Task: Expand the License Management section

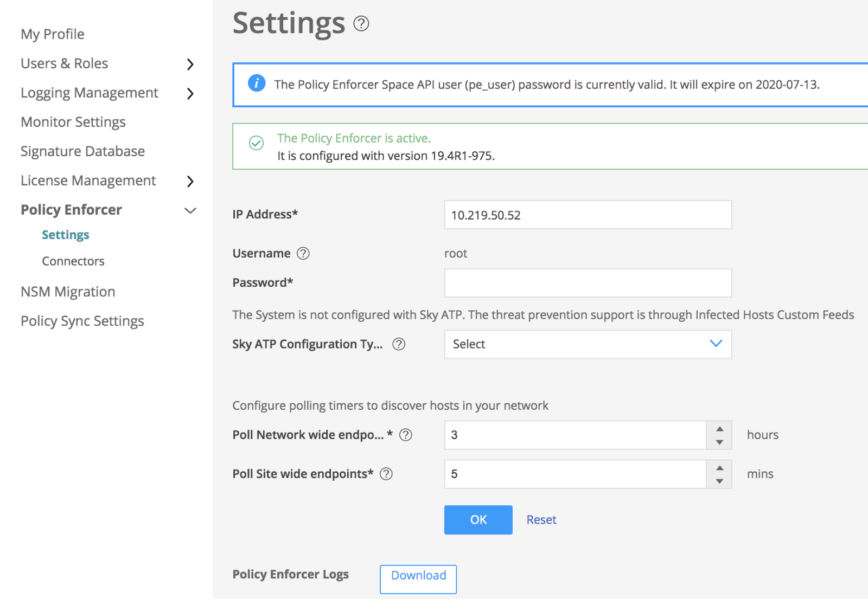Action: (x=190, y=182)
